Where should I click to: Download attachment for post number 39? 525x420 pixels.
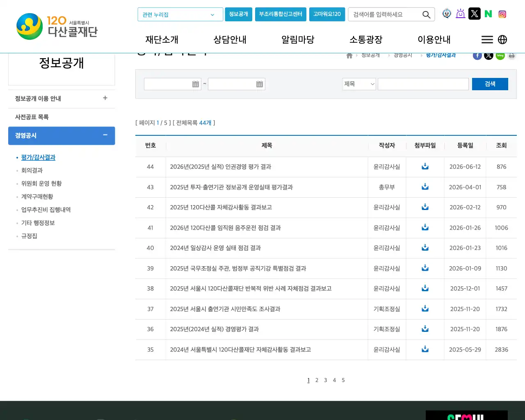425,268
